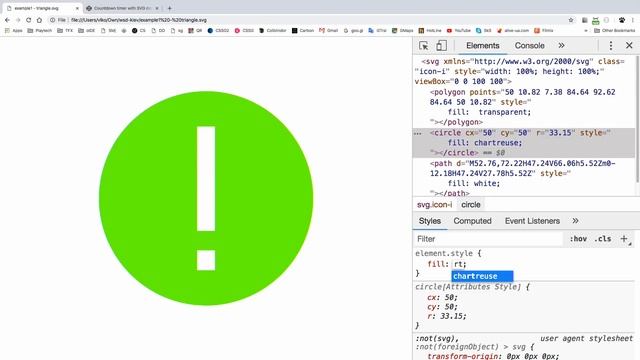Open the ellipsis menu beside circle node
The image size is (640, 360).
tap(417, 133)
